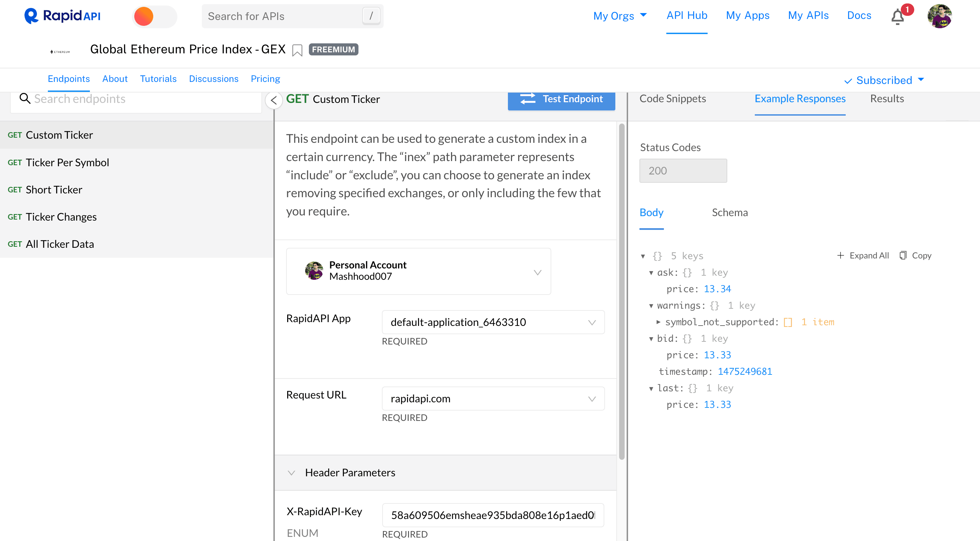Switch to Discussions tab
The width and height of the screenshot is (980, 541).
214,79
